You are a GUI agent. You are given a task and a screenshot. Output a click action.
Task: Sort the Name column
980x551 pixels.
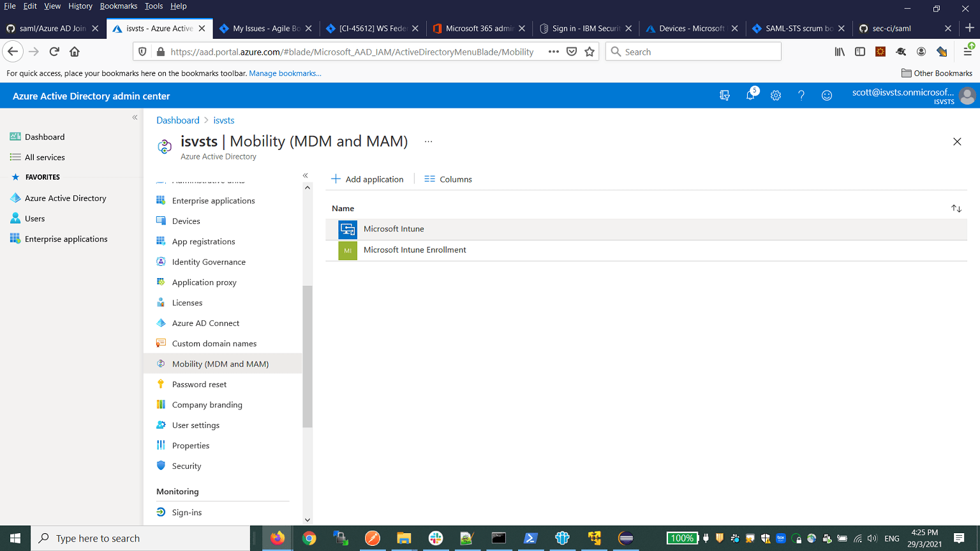pyautogui.click(x=956, y=208)
